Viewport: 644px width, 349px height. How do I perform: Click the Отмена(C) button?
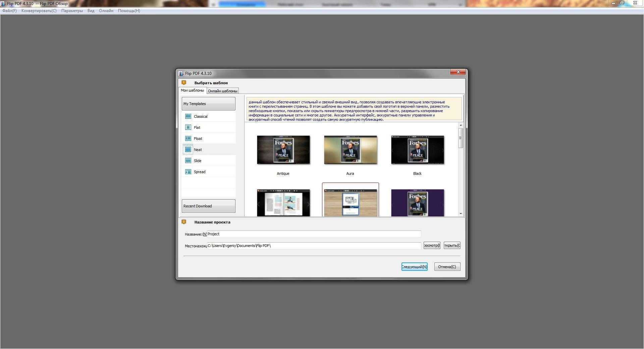(x=447, y=267)
